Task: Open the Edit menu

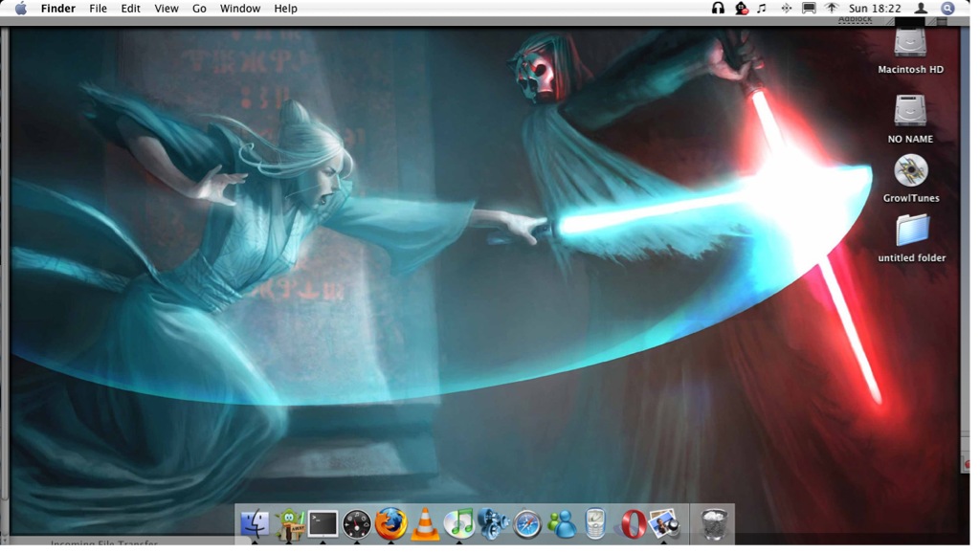Action: [130, 9]
